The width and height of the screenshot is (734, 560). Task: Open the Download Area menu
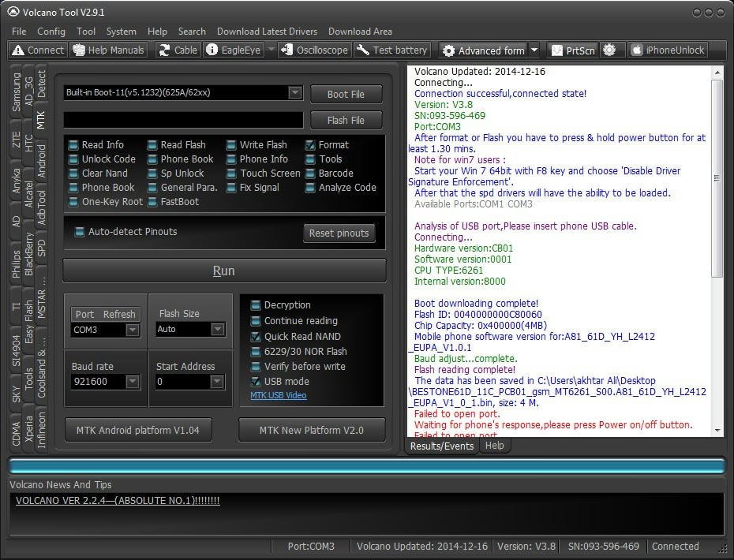tap(360, 32)
